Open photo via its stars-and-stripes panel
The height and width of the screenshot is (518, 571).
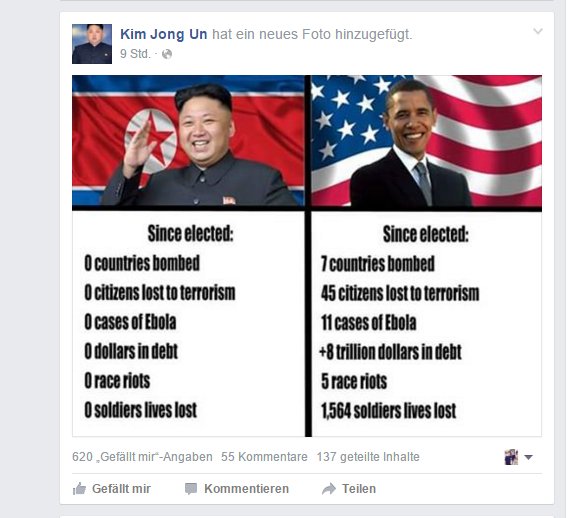point(426,141)
